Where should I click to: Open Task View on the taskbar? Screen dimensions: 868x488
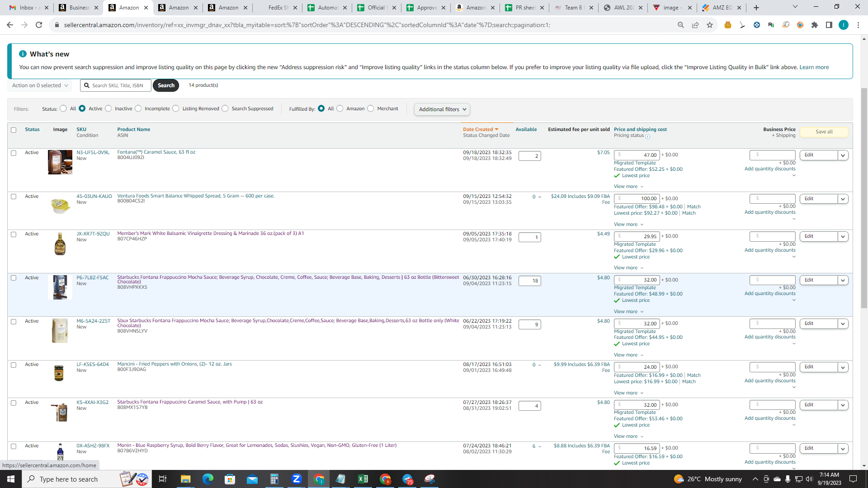[x=163, y=479]
